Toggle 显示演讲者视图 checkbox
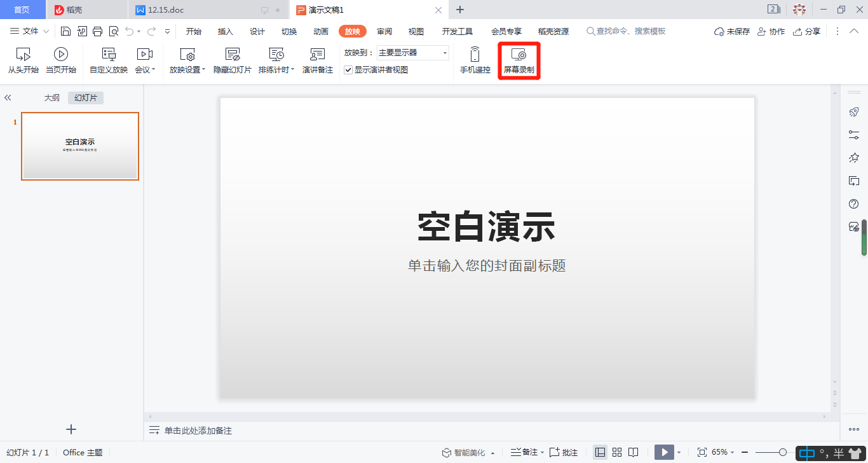Screen dimensions: 868x463 tap(348, 70)
